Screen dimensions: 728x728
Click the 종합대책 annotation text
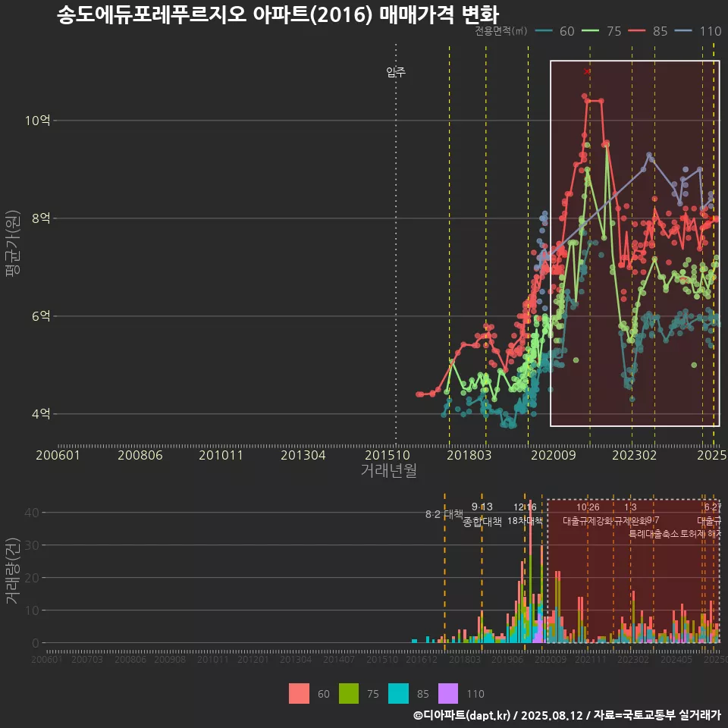pyautogui.click(x=482, y=522)
